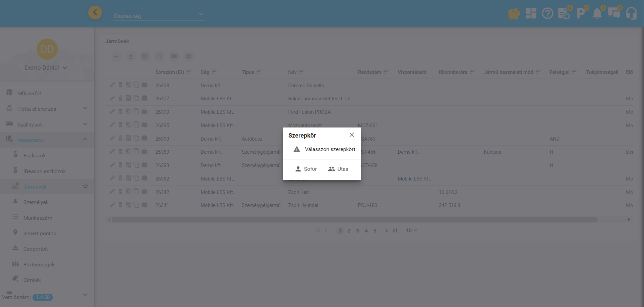Open the parking P icon
This screenshot has height=307, width=644.
tap(580, 14)
